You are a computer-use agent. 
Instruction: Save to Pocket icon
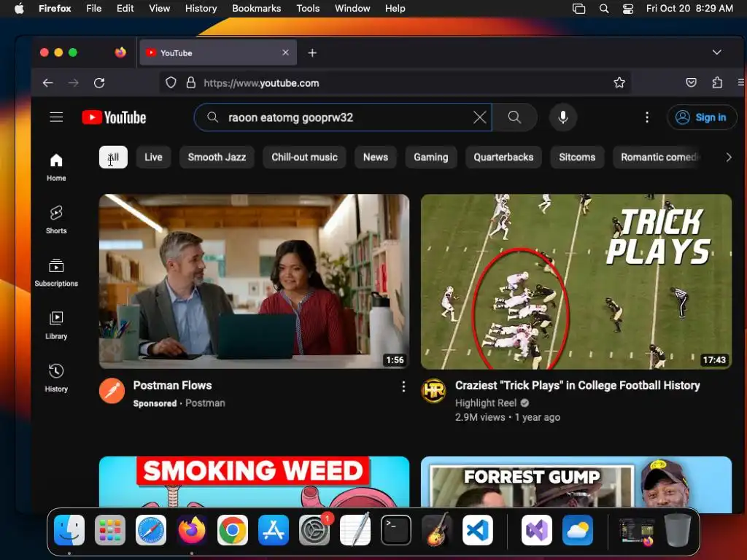click(x=691, y=83)
